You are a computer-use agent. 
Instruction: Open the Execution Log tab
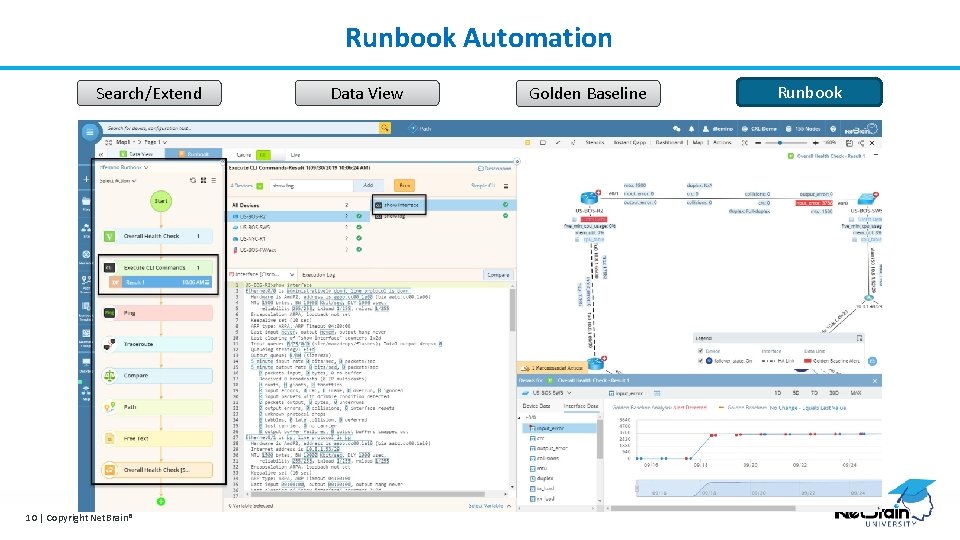pyautogui.click(x=318, y=275)
